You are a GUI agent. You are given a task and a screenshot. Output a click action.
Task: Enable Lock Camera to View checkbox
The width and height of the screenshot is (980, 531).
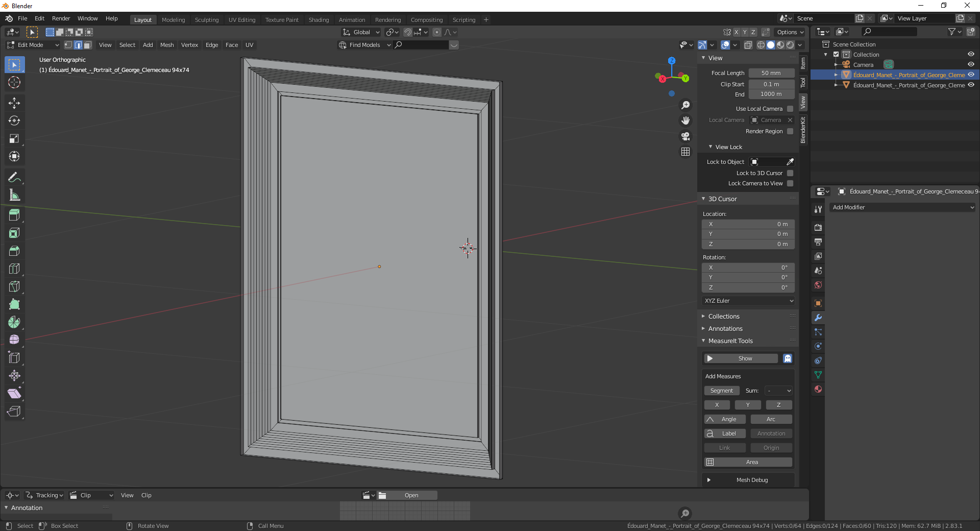pos(790,183)
